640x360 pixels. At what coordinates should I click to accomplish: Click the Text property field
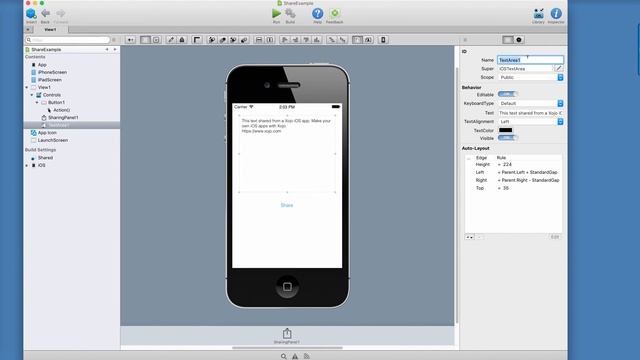click(x=530, y=113)
